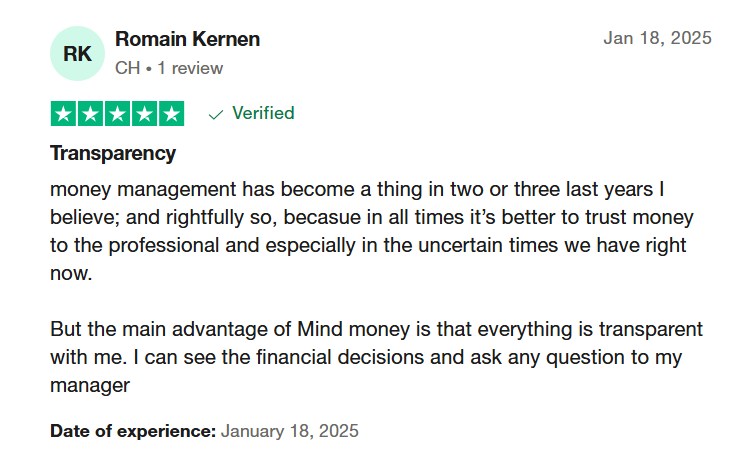The height and width of the screenshot is (470, 735).
Task: Click the fifth green rating star
Action: click(x=172, y=113)
